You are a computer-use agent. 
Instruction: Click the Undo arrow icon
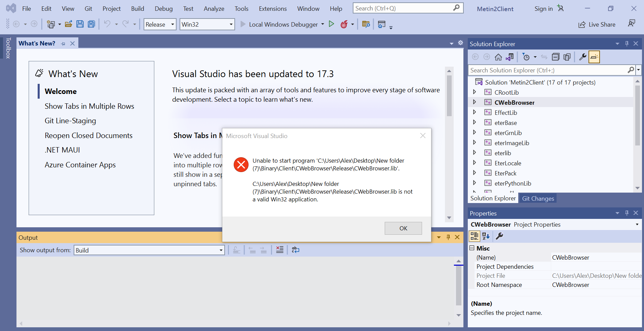pos(107,24)
